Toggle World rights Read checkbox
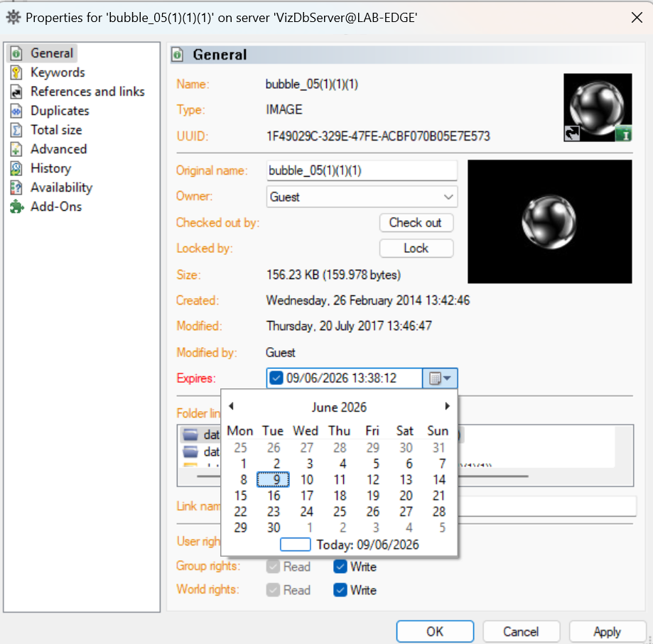 click(273, 590)
